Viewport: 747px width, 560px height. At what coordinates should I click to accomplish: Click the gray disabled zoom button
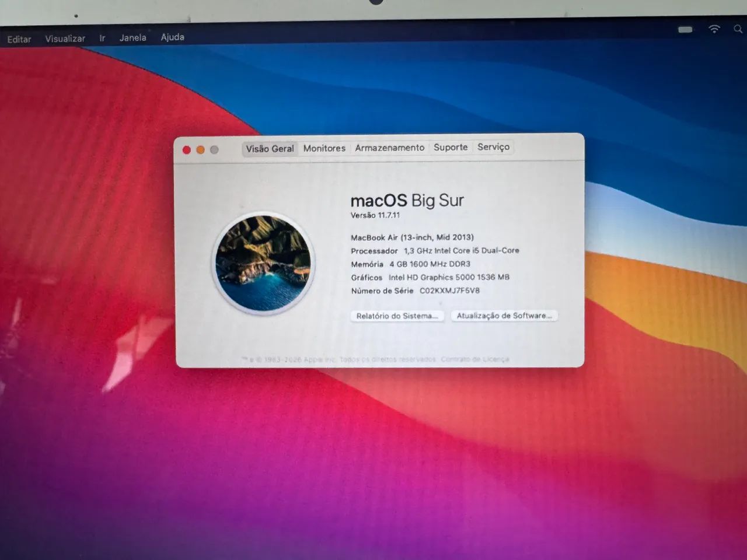click(214, 150)
